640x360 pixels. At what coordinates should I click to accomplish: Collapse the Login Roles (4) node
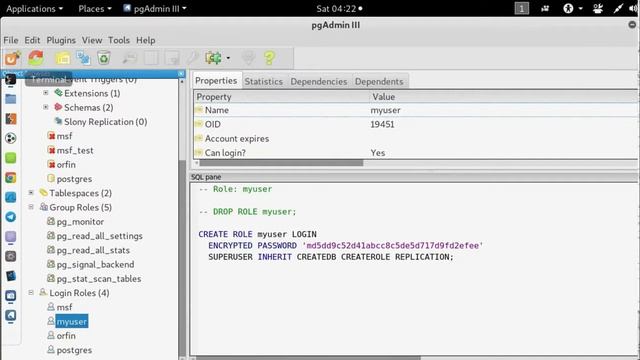tap(31, 292)
